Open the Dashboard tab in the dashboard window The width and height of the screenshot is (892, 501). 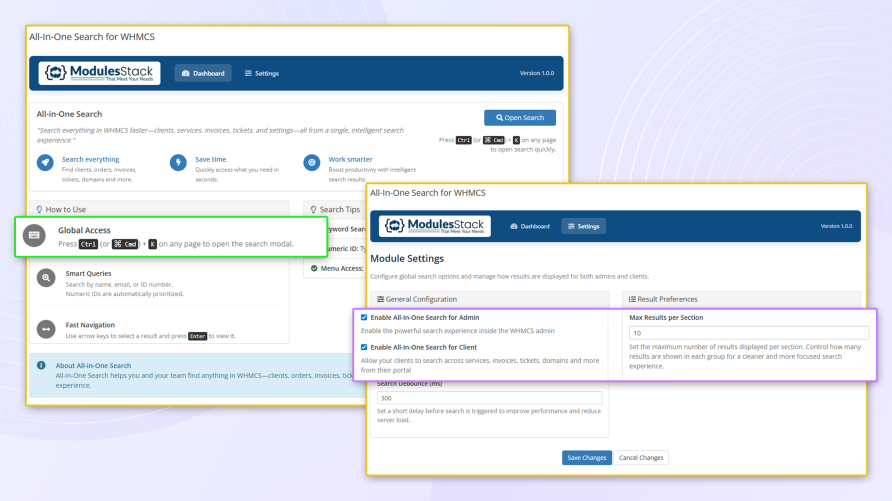pyautogui.click(x=203, y=73)
